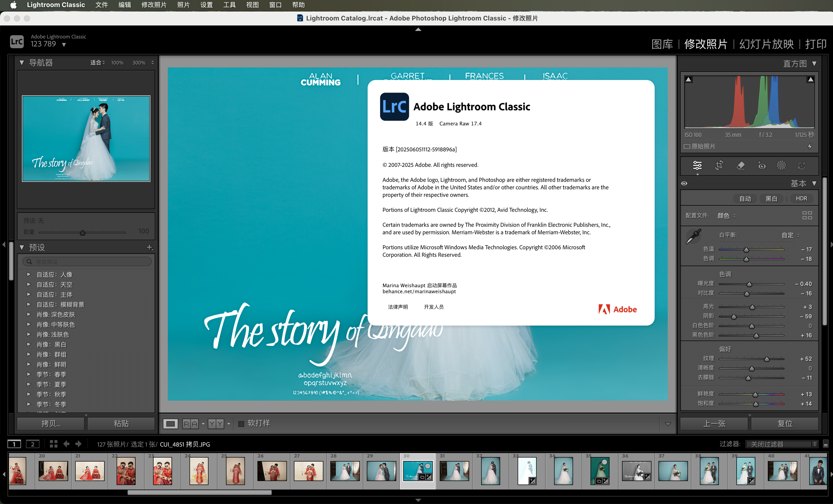Open the profile browser grid icon
Image resolution: width=833 pixels, height=504 pixels.
(807, 215)
